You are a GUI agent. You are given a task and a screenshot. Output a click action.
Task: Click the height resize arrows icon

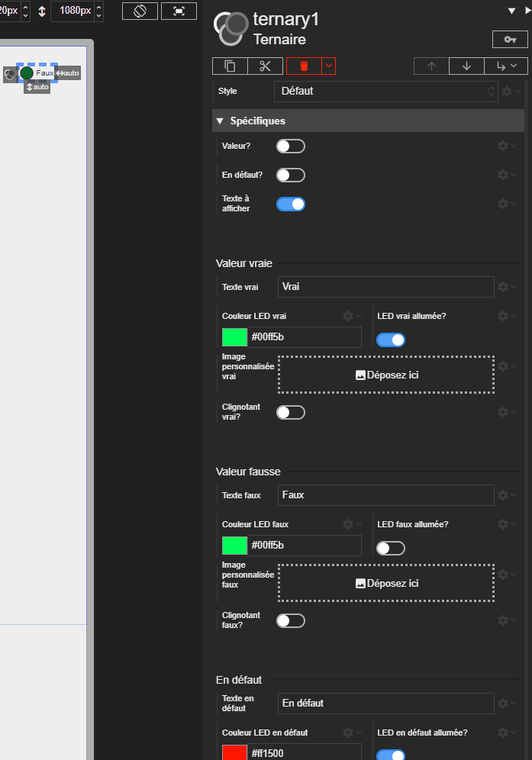point(42,11)
